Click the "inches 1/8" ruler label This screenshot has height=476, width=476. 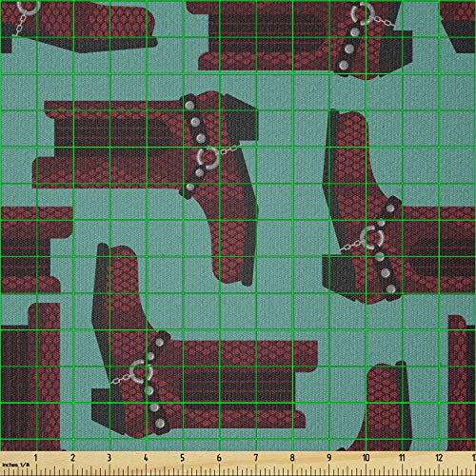(x=15, y=465)
